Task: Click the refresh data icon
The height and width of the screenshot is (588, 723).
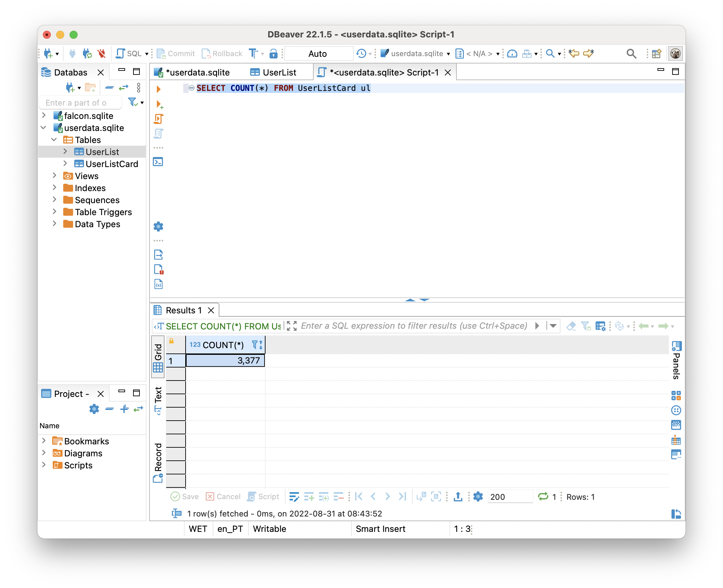Action: pyautogui.click(x=542, y=497)
